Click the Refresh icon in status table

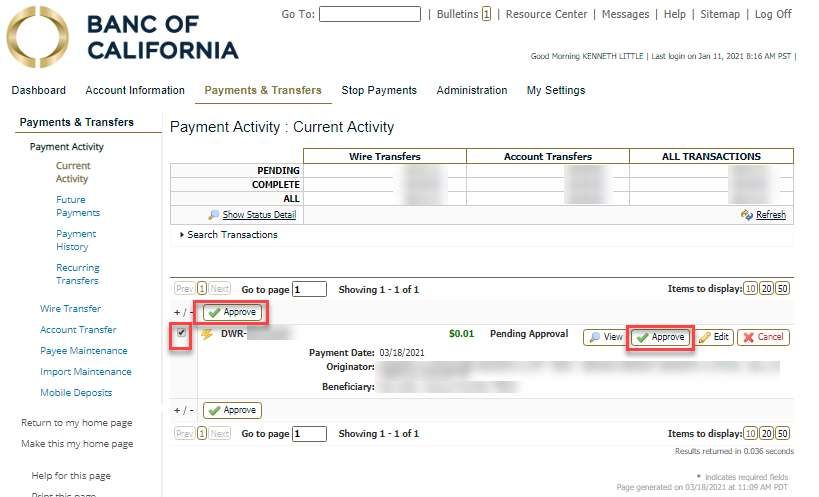click(x=747, y=215)
